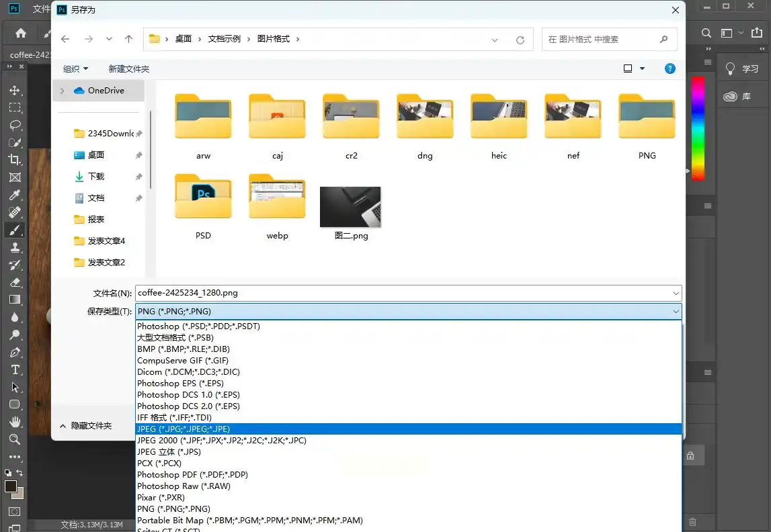771x532 pixels.
Task: Click the refresh button beside address bar
Action: coord(520,40)
